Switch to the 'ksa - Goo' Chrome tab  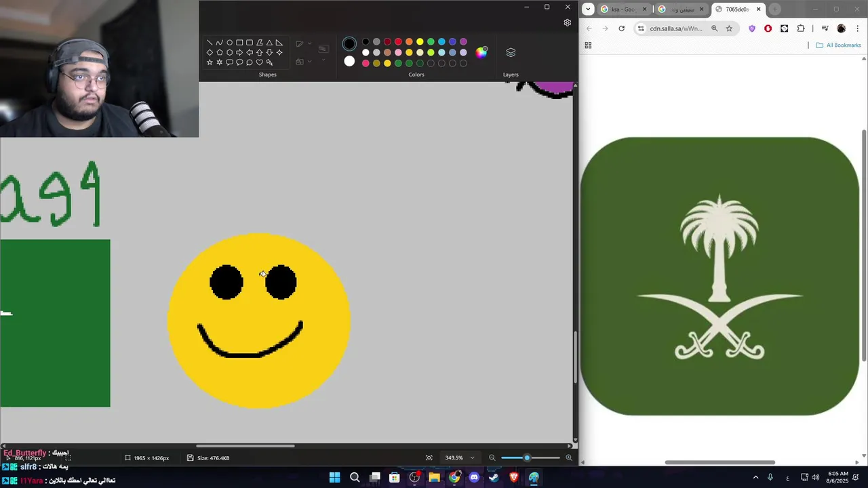coord(623,9)
